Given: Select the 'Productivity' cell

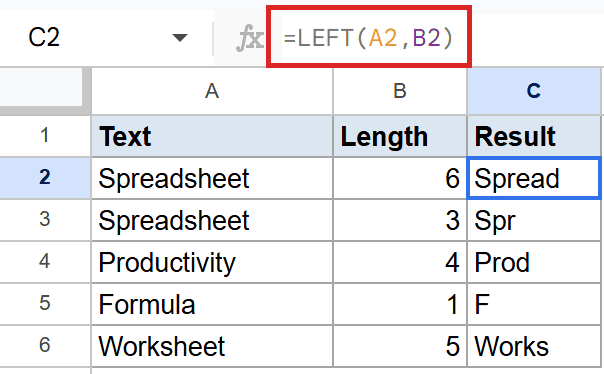Looking at the screenshot, I should 212,262.
